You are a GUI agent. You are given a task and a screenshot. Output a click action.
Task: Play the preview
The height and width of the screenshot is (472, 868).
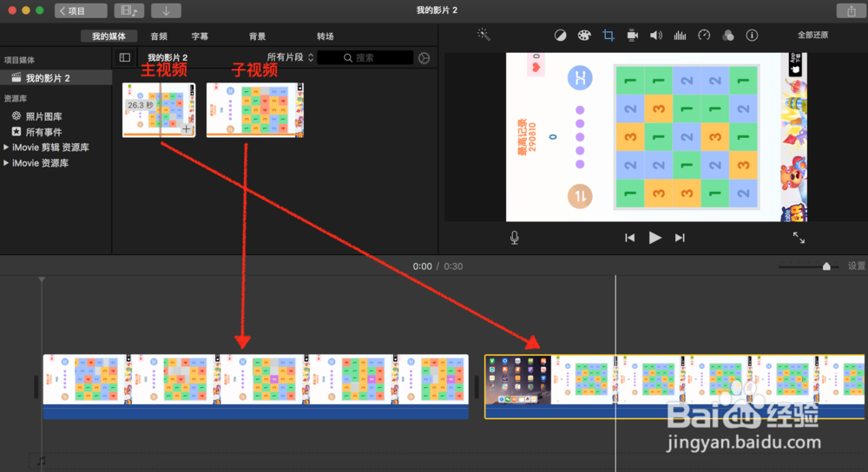pyautogui.click(x=654, y=238)
